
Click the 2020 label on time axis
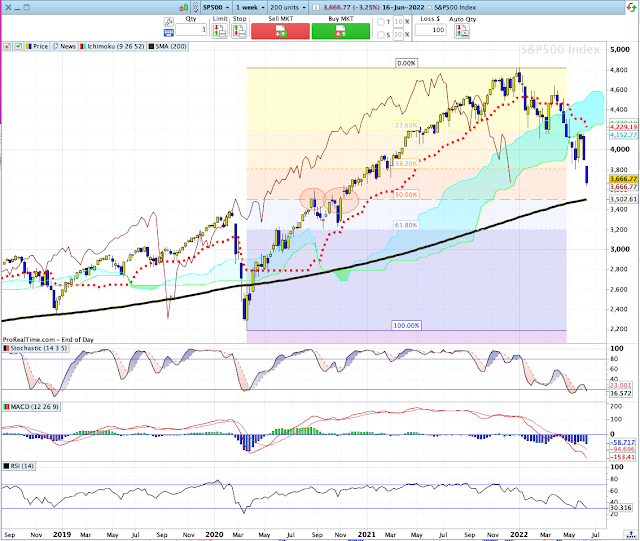coord(214,534)
